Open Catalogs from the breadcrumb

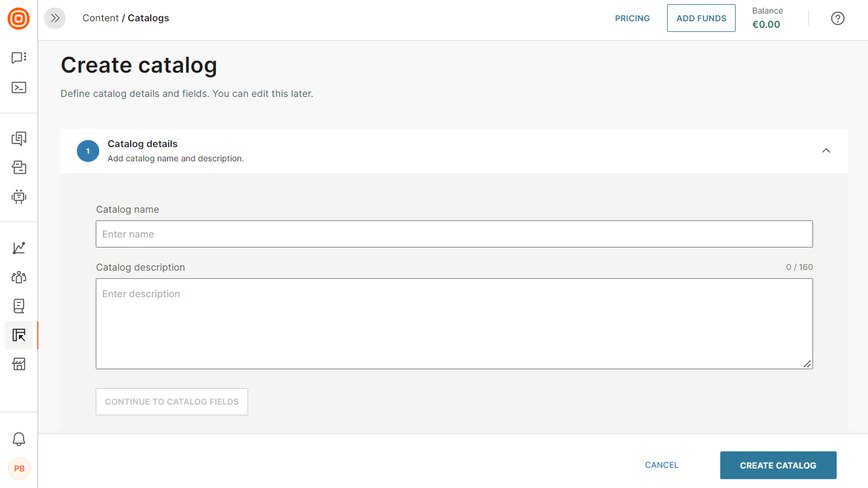(x=148, y=18)
